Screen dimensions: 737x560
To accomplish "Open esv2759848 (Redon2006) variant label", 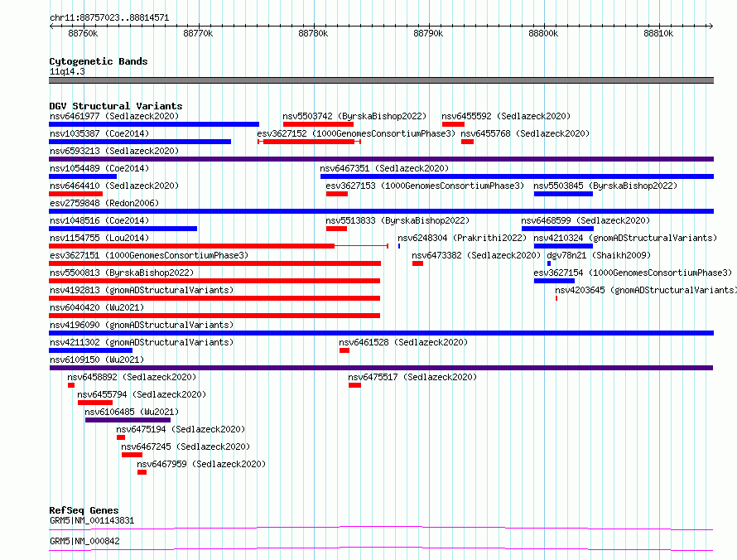I will pos(104,203).
